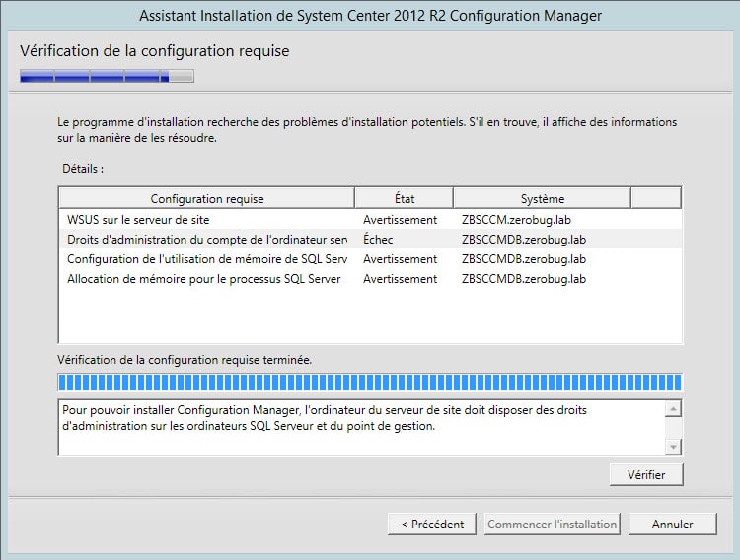Click the Commencer l'installation button
Viewport: 740px width, 560px height.
pos(553,525)
